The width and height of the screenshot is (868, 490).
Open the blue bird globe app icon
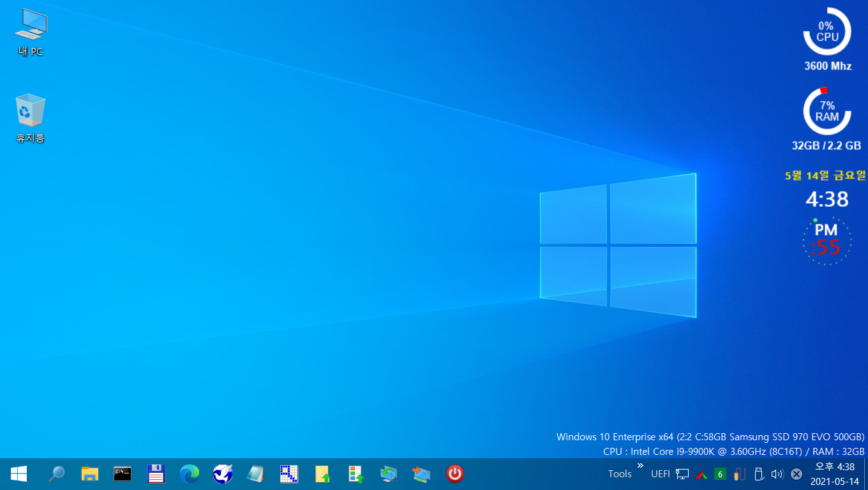(x=223, y=473)
